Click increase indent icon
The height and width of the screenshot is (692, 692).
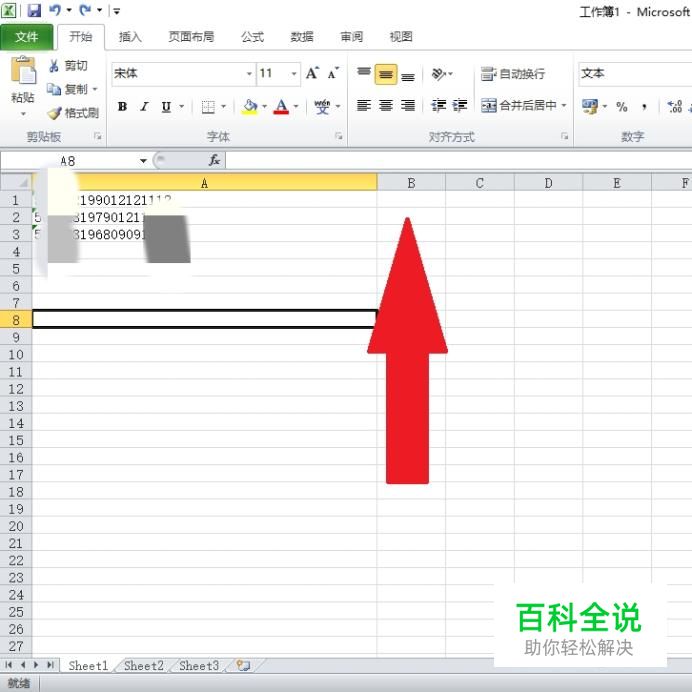pos(460,105)
